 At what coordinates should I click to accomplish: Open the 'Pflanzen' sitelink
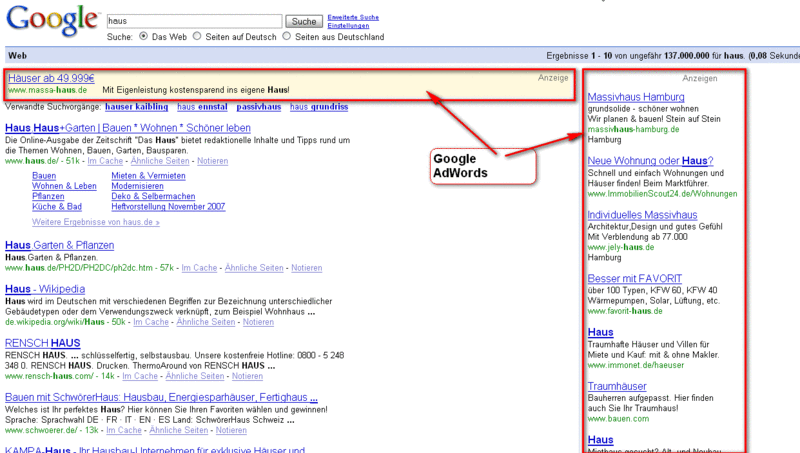tap(48, 196)
